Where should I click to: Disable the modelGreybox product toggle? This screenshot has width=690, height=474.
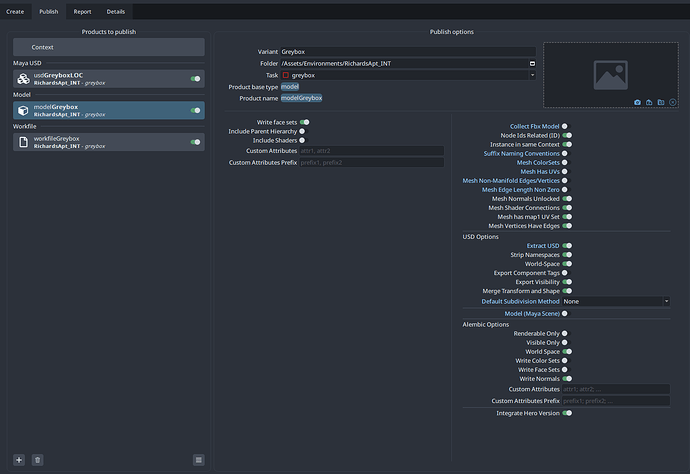[195, 110]
